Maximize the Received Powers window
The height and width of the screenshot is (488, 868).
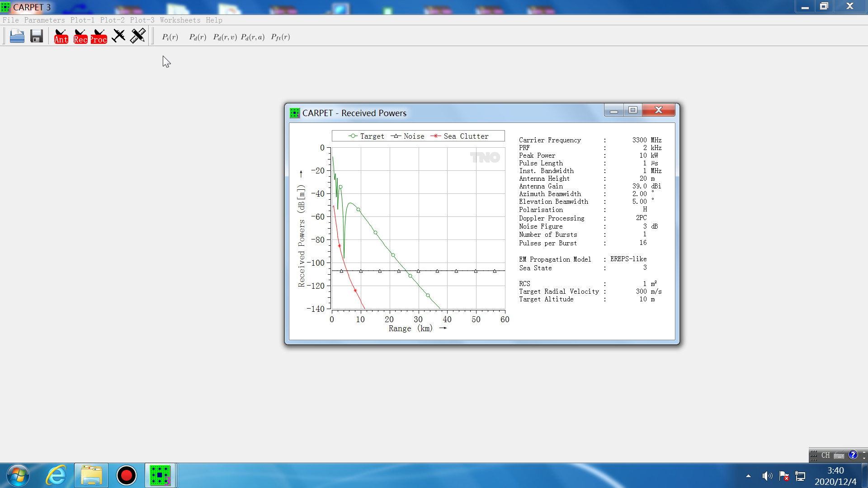pyautogui.click(x=632, y=110)
